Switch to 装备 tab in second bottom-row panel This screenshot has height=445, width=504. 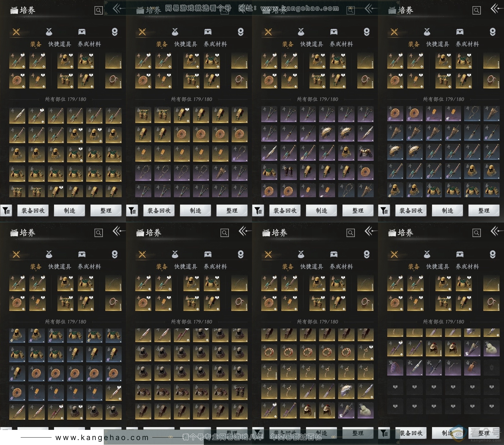[x=162, y=267]
